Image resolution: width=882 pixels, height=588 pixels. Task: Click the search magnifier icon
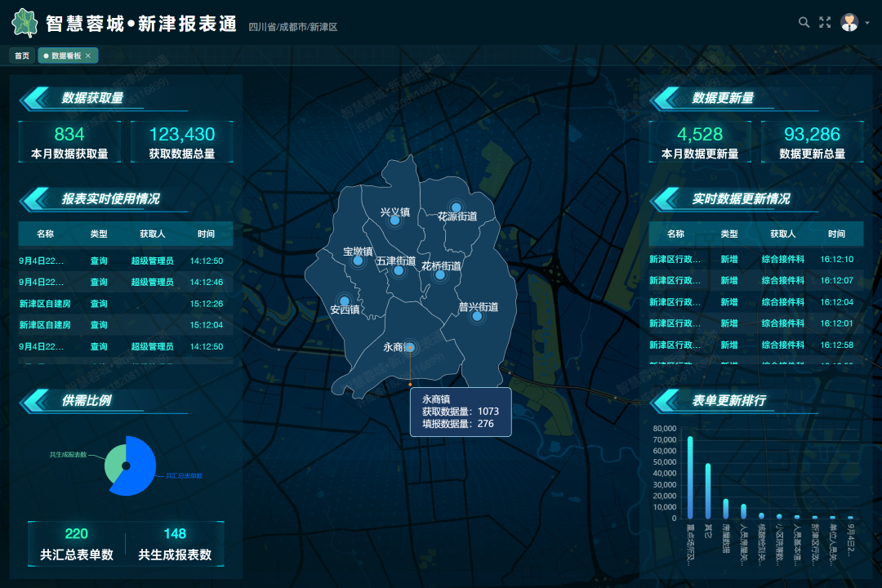pos(804,22)
